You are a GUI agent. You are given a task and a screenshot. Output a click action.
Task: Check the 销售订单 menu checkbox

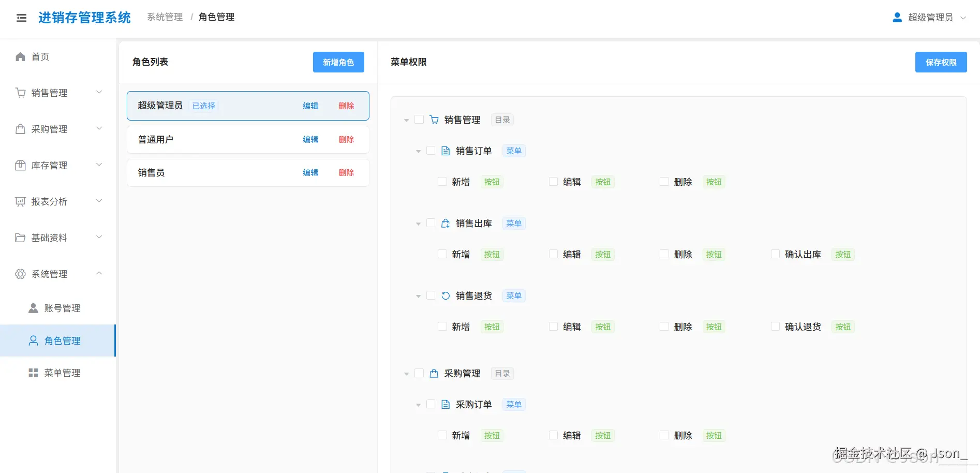pyautogui.click(x=430, y=151)
